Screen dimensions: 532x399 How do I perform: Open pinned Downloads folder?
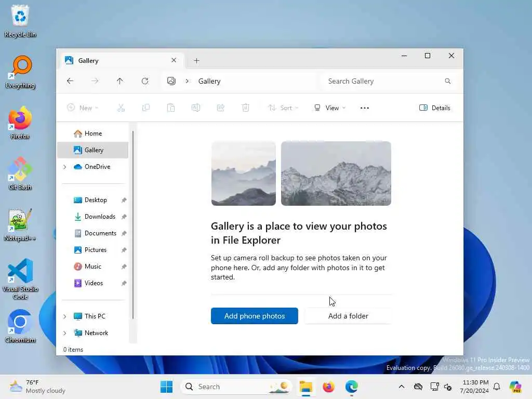[x=92, y=217]
